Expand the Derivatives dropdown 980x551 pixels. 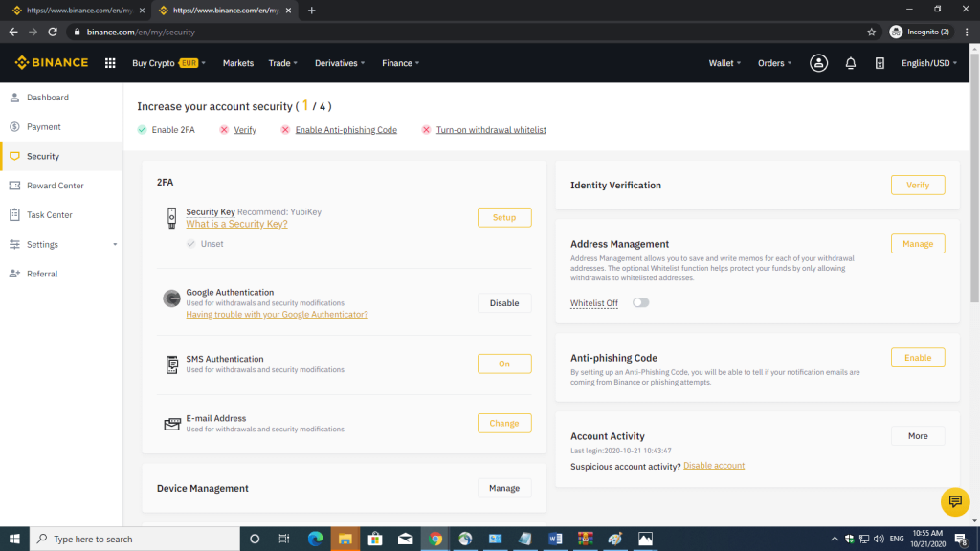click(x=340, y=63)
